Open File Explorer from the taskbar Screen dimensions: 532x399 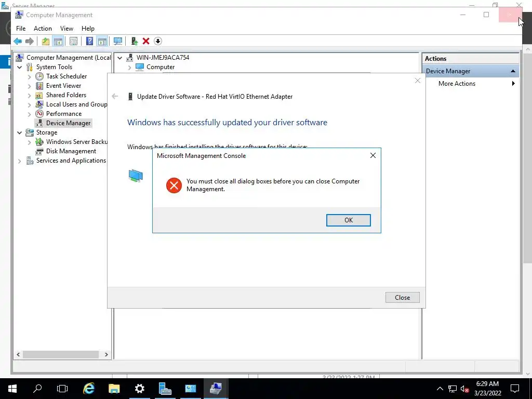tap(114, 389)
